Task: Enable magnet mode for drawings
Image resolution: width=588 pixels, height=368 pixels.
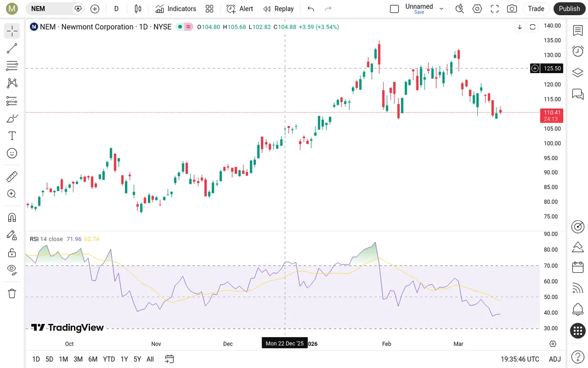Action: coord(12,217)
